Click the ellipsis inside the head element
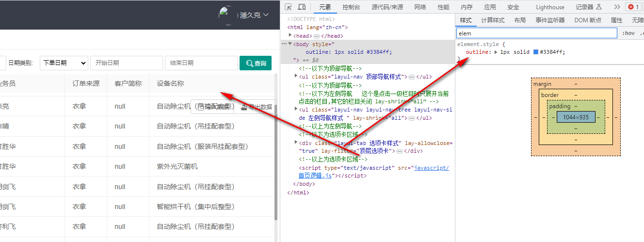 tap(317, 36)
